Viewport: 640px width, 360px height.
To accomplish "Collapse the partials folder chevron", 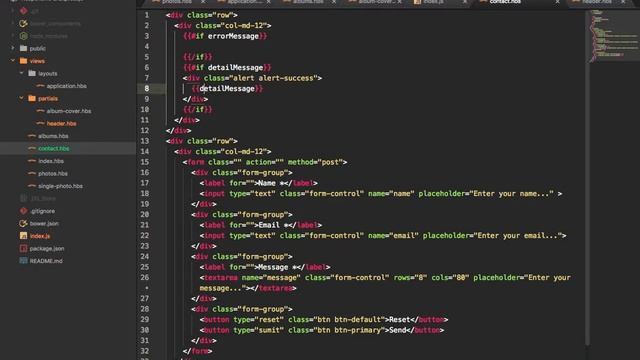I will click(21, 98).
